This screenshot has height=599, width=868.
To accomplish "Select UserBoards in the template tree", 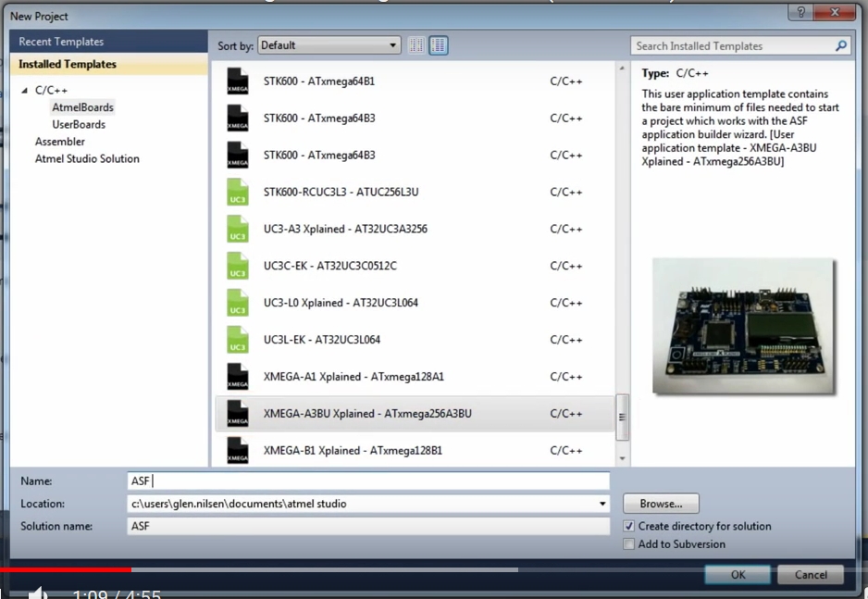I will coord(79,125).
